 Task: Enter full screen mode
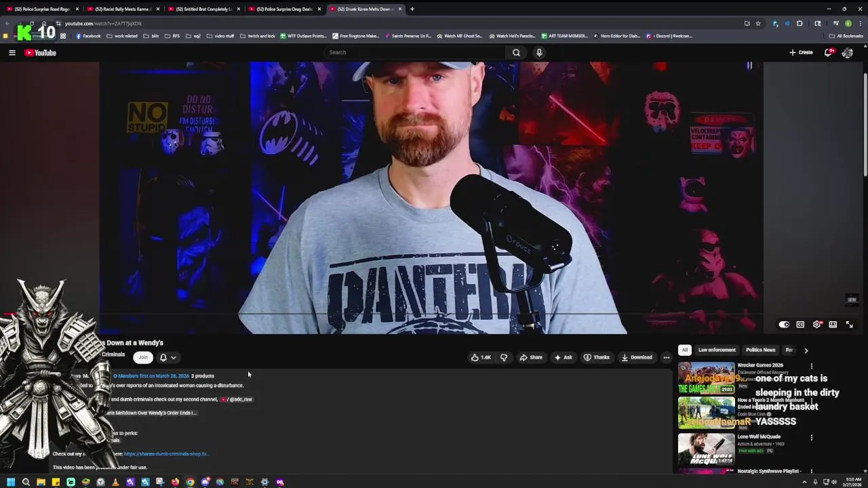click(849, 325)
